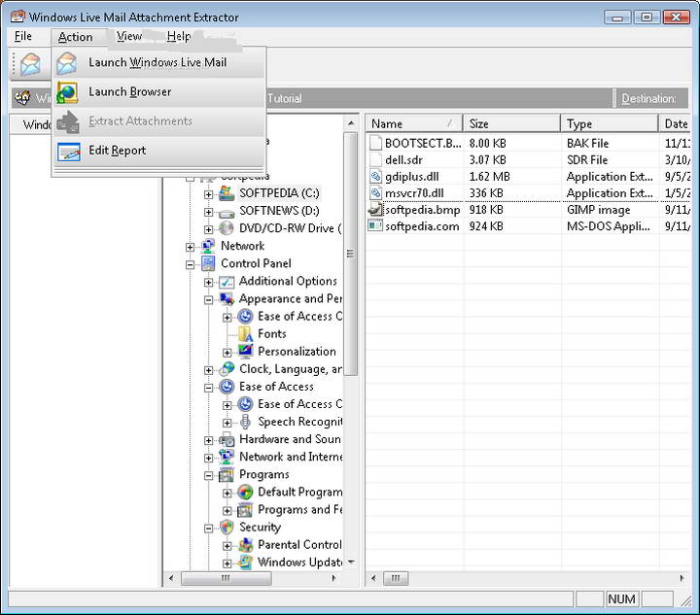The image size is (700, 615).
Task: Collapse the Security tree node
Action: 208,529
